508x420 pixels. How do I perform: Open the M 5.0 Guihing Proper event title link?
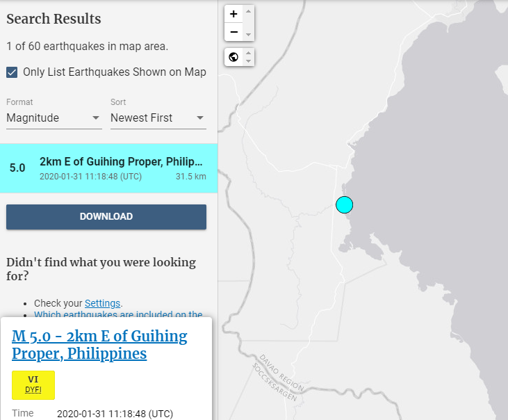click(x=99, y=345)
